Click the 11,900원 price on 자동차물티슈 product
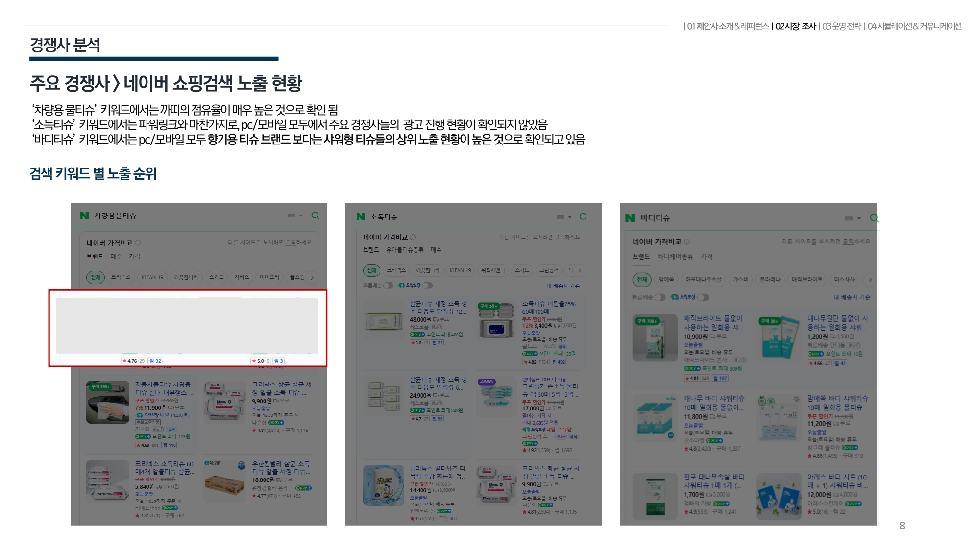The height and width of the screenshot is (551, 980). coord(155,407)
